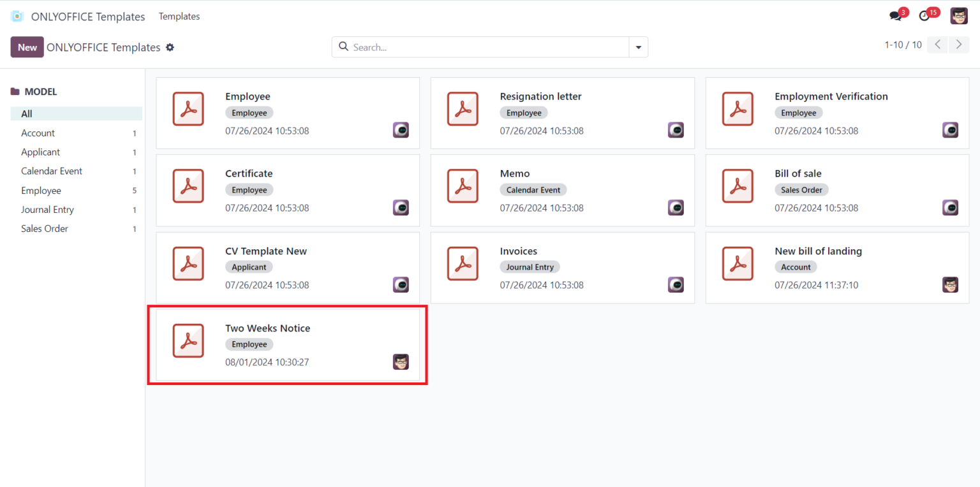Click the creator avatar on the Memo card
This screenshot has width=980, height=487.
(x=676, y=207)
